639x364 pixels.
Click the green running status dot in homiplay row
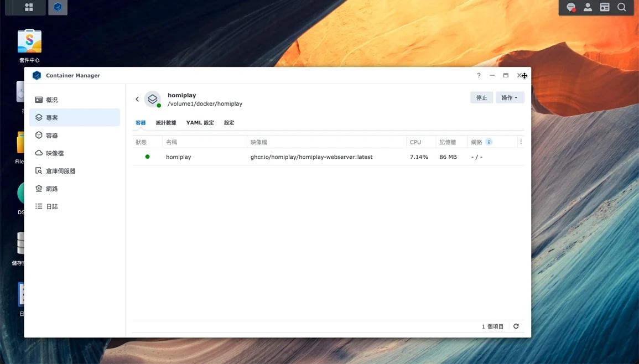148,157
